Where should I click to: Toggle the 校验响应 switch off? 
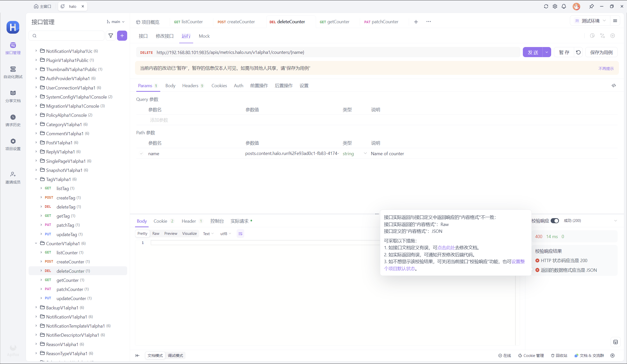click(x=555, y=221)
